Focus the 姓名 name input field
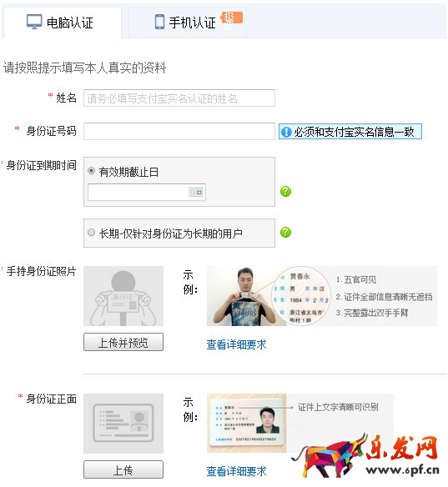The height and width of the screenshot is (487, 448). [179, 98]
